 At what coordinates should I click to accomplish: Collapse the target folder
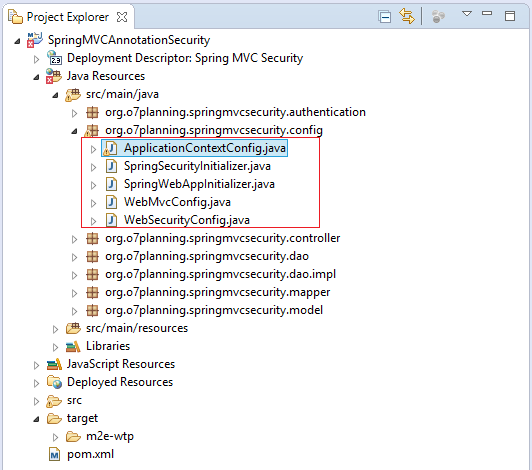pyautogui.click(x=36, y=420)
